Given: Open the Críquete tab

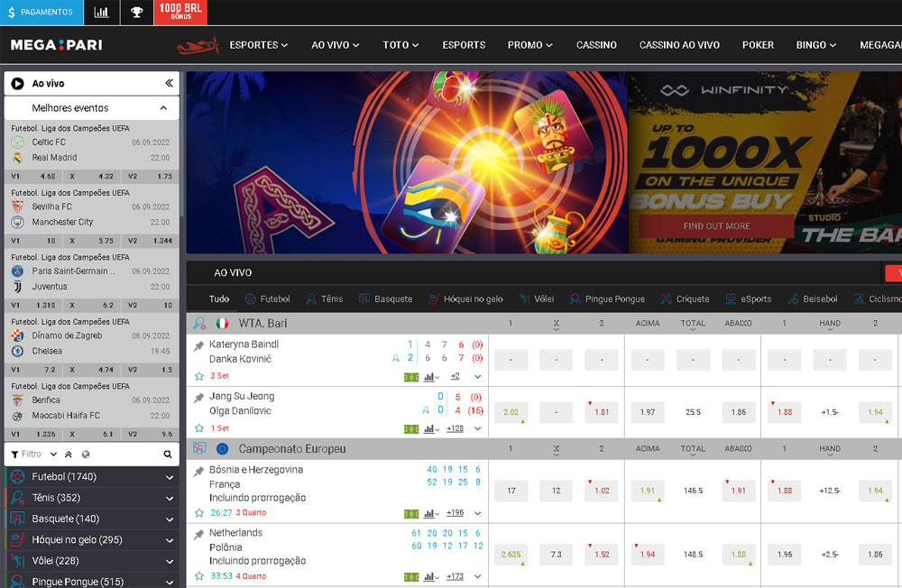Looking at the screenshot, I should [686, 299].
